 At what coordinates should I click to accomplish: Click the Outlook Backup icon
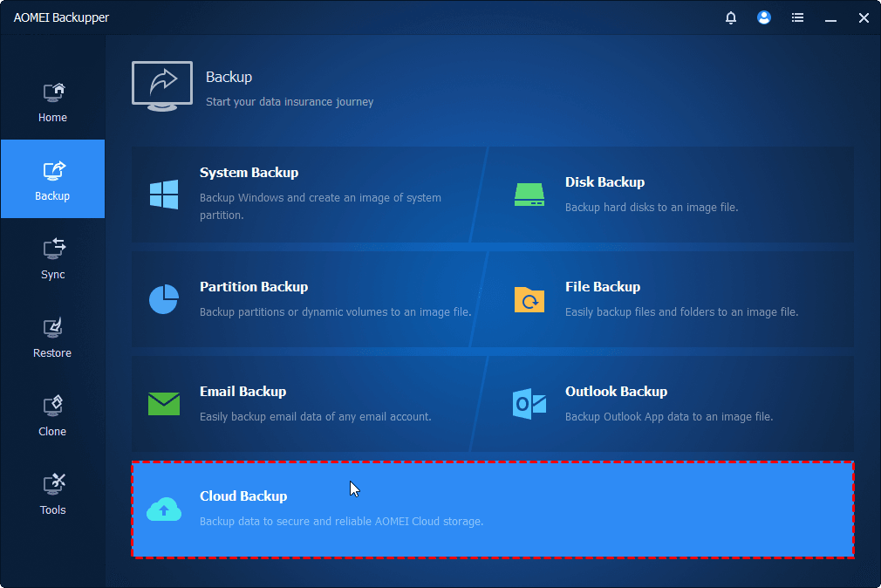click(529, 404)
